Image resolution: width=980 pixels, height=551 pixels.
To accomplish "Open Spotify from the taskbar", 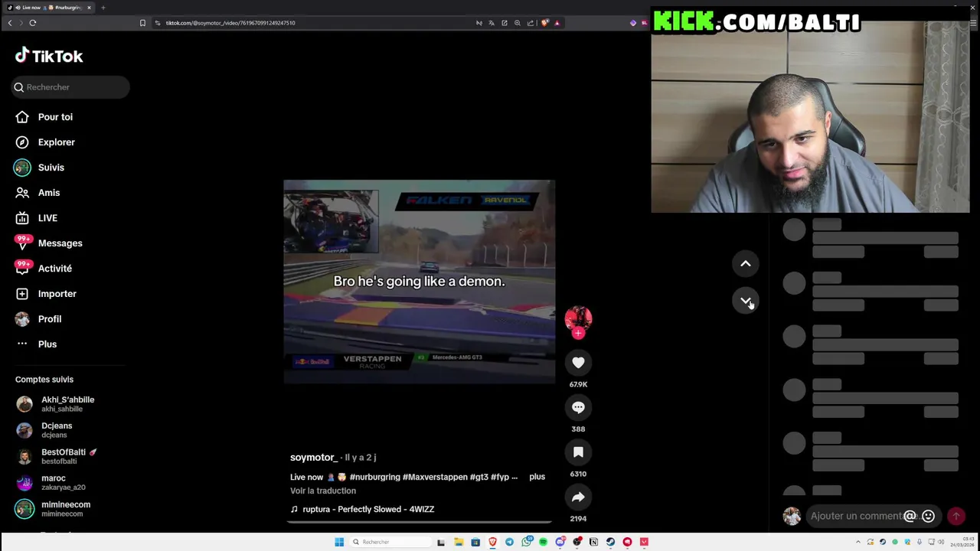I will (x=544, y=542).
